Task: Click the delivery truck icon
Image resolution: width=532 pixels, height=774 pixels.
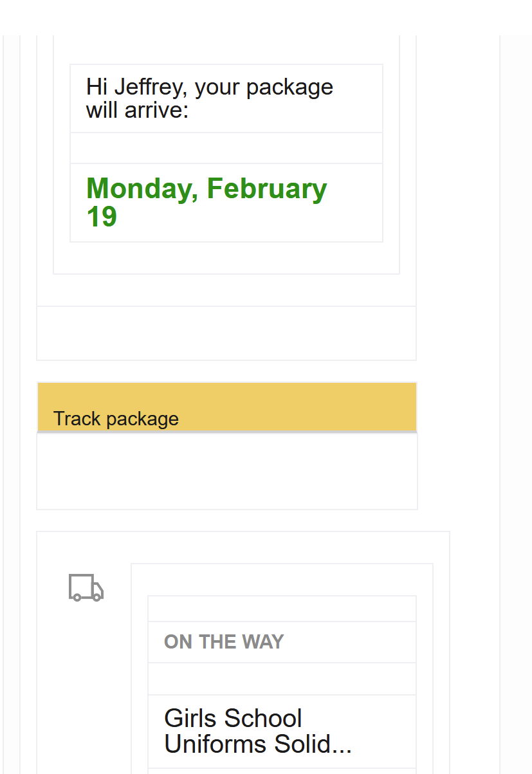Action: tap(86, 587)
